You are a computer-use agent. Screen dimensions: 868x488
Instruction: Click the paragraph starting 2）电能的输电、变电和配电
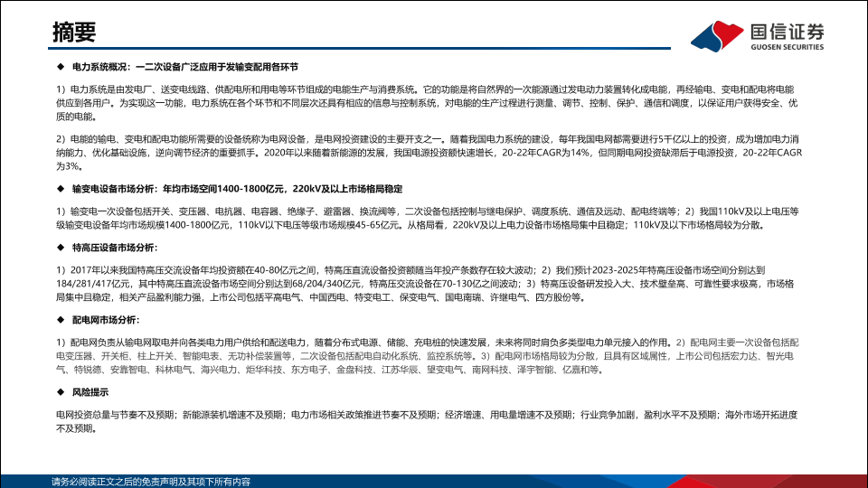pos(425,154)
